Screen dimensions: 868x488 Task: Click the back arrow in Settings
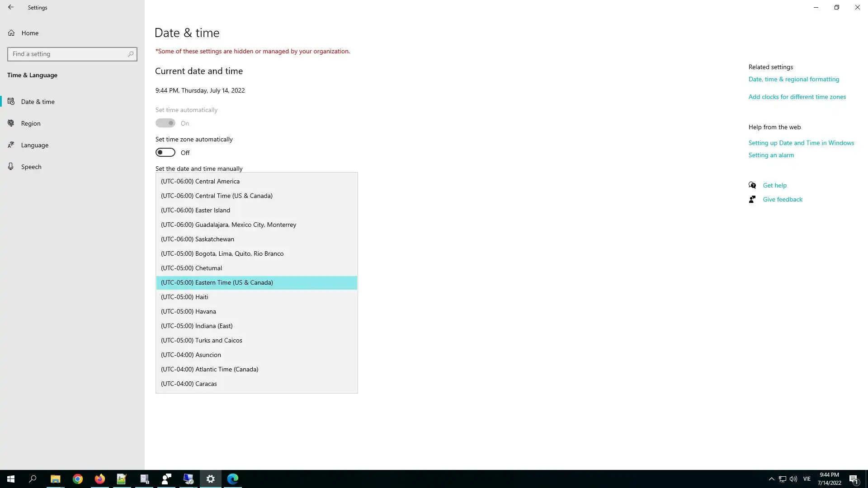[x=11, y=7]
